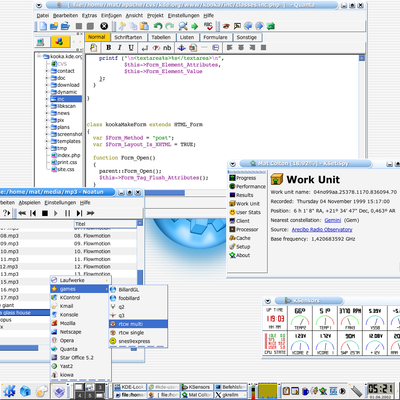Stop playback in Noatun
Viewport: 400px width, 400px height.
tap(45, 213)
